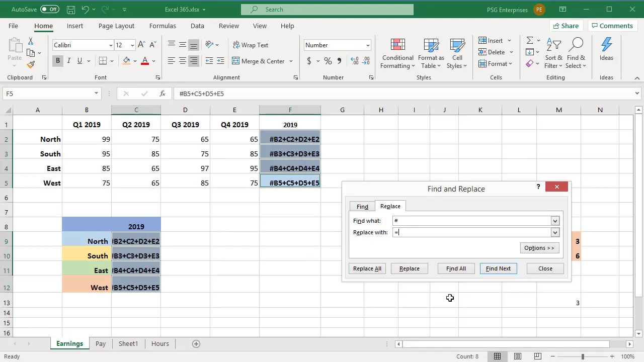Click the Format Painter brush icon
Viewport: 644px width, 362px height.
coord(31,64)
